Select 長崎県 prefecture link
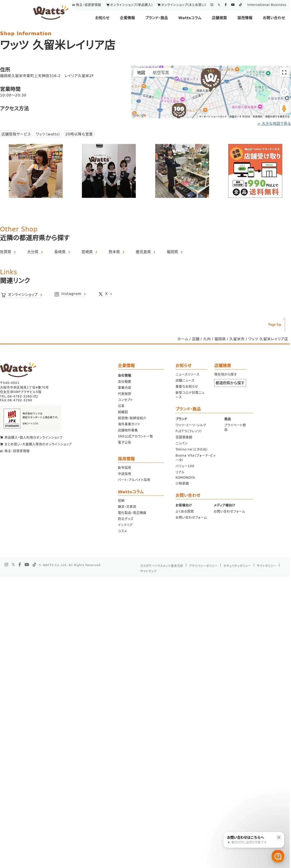 point(62,252)
